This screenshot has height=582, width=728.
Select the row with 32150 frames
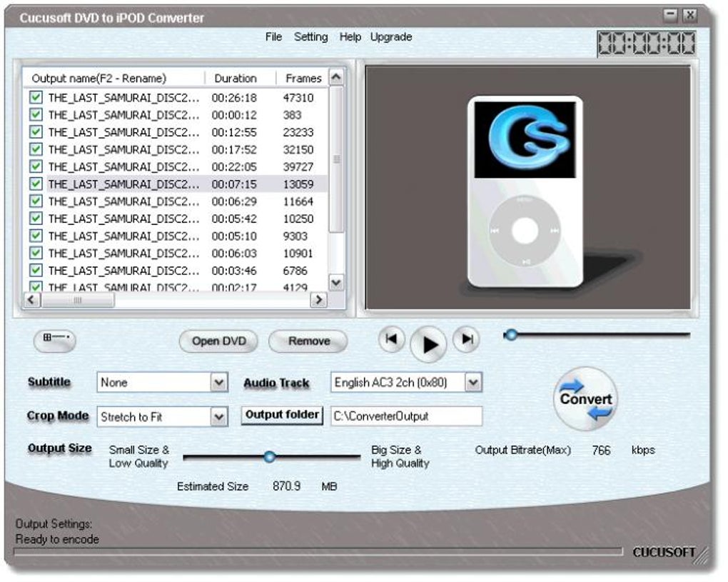(176, 149)
